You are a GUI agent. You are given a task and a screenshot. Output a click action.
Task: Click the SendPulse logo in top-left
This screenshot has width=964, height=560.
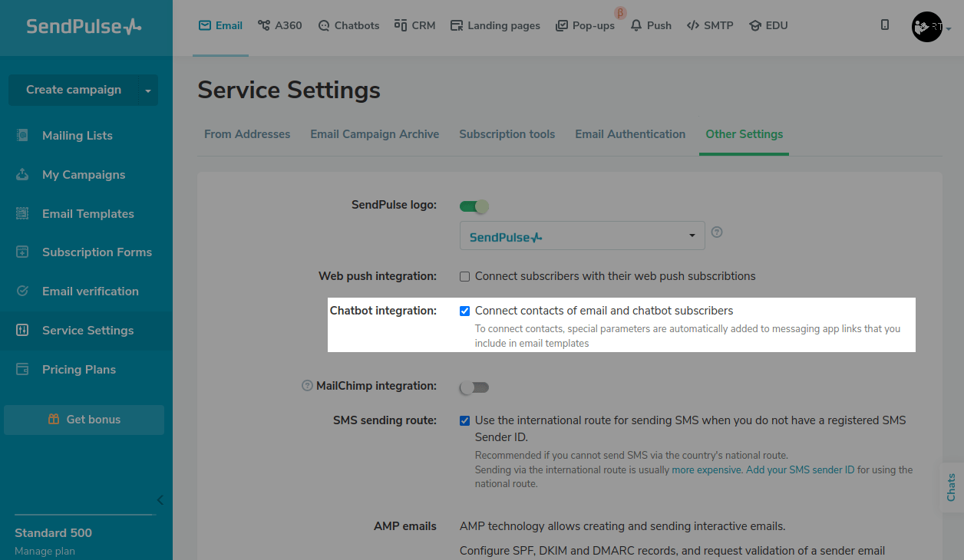click(84, 27)
